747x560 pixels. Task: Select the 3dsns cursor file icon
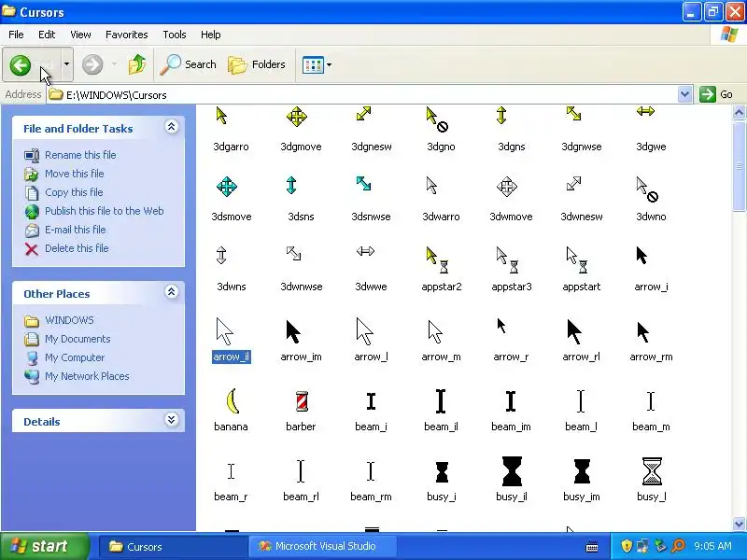pos(291,185)
